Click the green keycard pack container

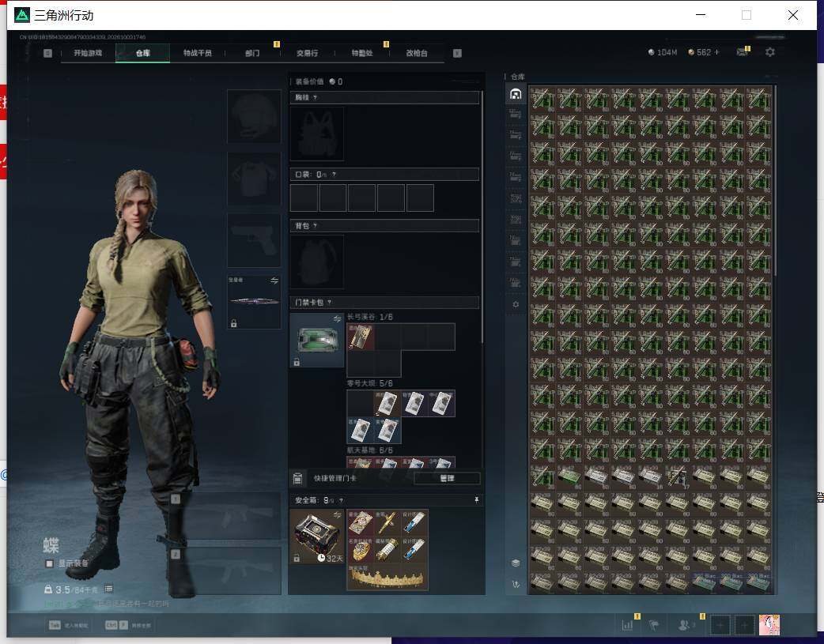click(317, 340)
